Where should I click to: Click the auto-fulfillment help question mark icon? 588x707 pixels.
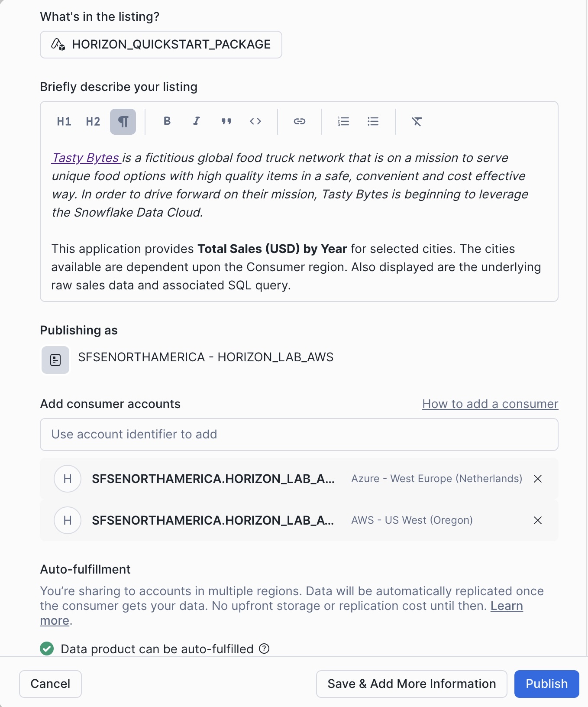264,649
